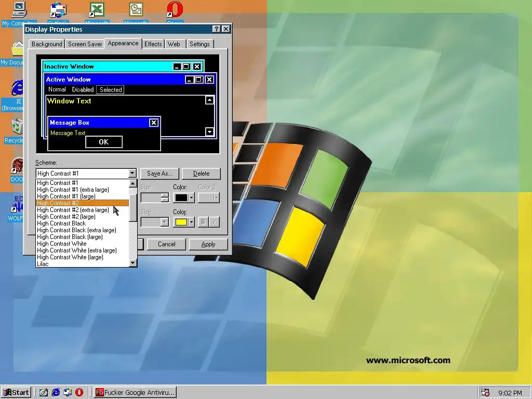The image size is (532, 399).
Task: Click the Apply button
Action: 208,244
